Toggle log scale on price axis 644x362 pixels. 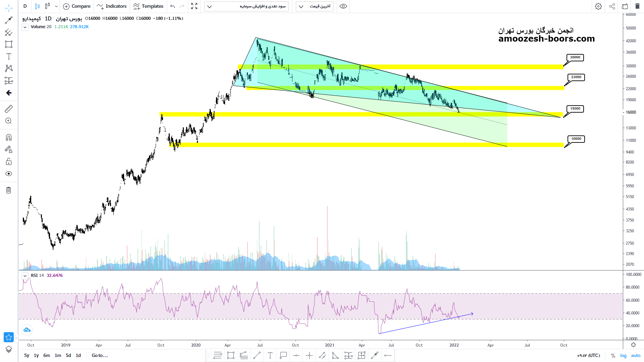[623, 356]
